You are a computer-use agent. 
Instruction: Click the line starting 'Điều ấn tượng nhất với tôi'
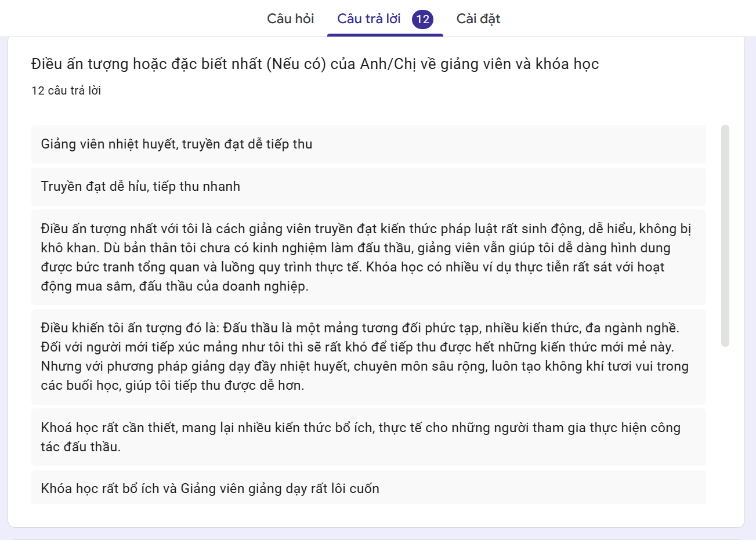tap(366, 229)
